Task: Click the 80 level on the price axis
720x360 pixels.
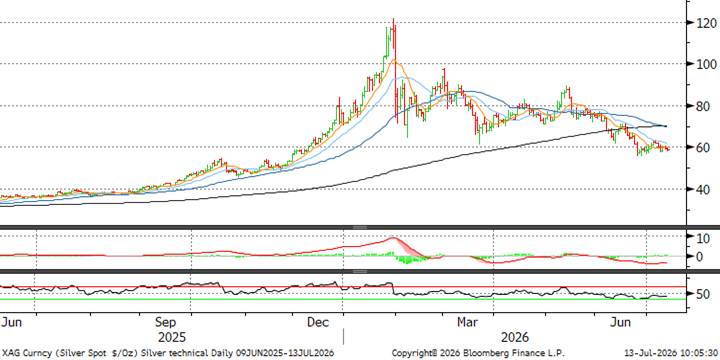Action: (702, 106)
